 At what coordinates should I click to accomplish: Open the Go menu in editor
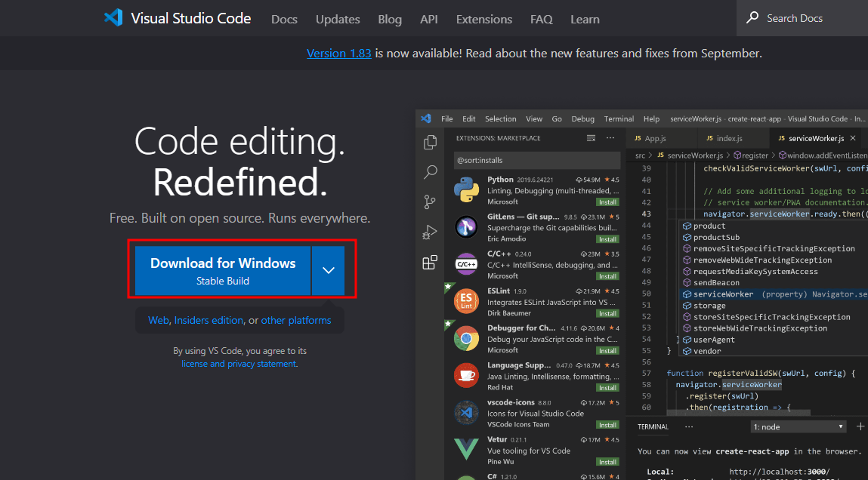click(557, 119)
